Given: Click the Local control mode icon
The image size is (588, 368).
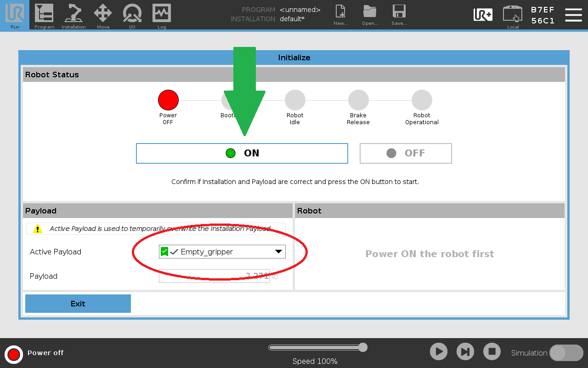Looking at the screenshot, I should [513, 14].
